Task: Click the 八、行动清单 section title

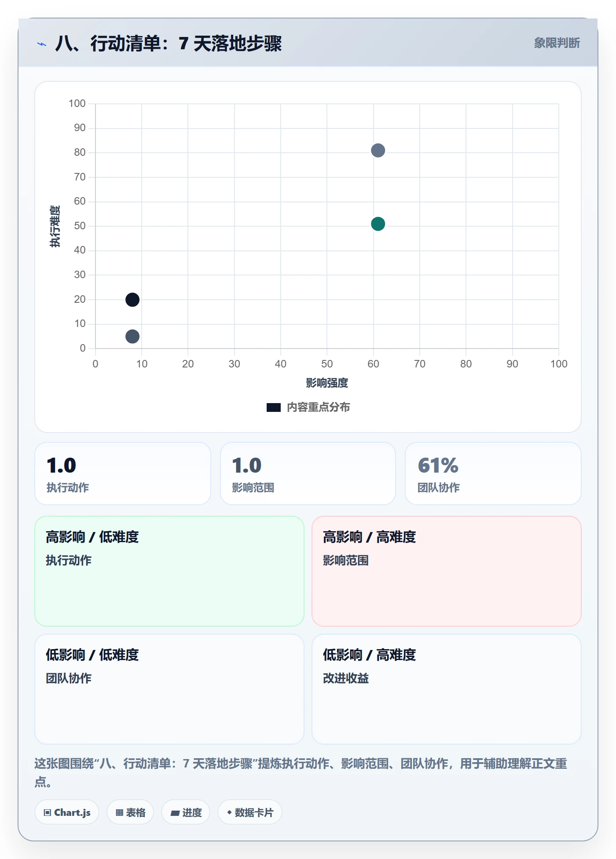Action: (x=169, y=44)
